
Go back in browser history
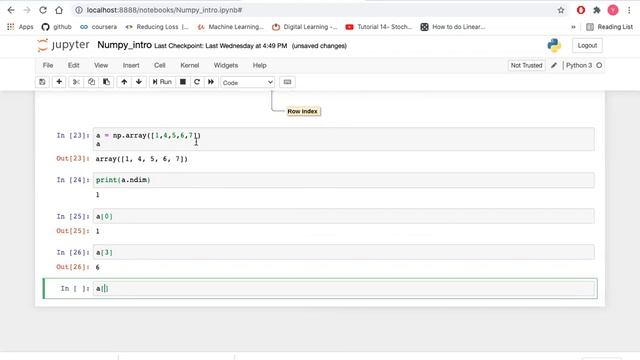tap(11, 10)
